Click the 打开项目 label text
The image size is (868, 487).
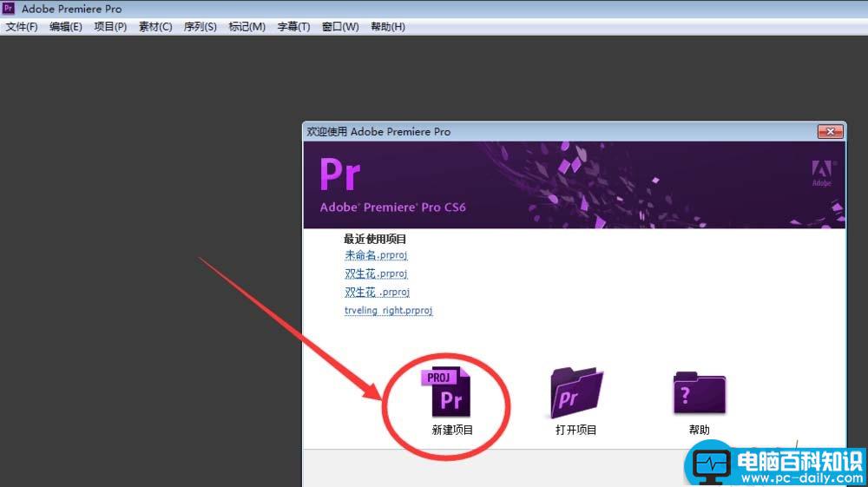point(575,430)
